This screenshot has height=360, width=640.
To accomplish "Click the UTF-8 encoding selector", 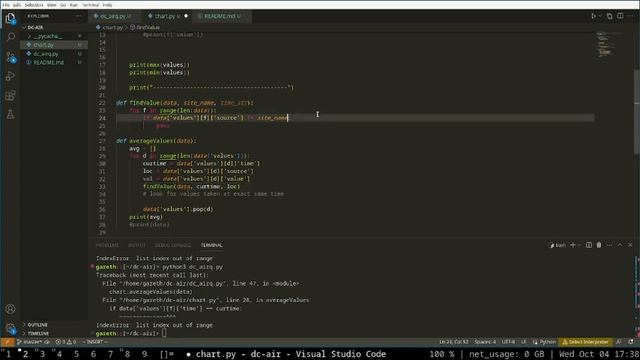I will [508, 342].
